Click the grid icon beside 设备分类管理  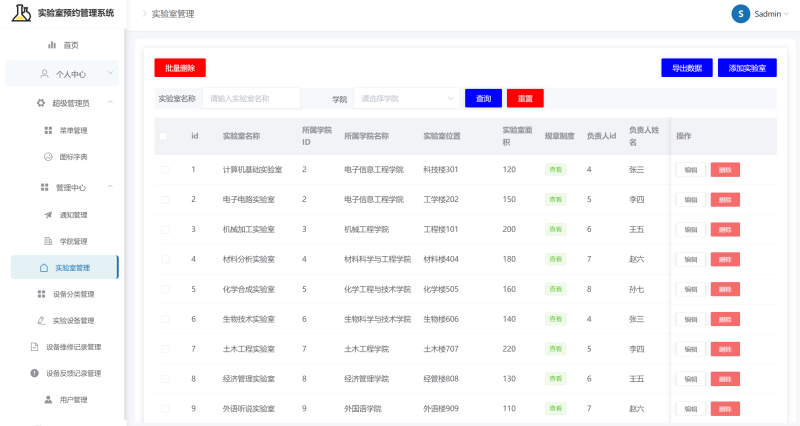[x=41, y=294]
